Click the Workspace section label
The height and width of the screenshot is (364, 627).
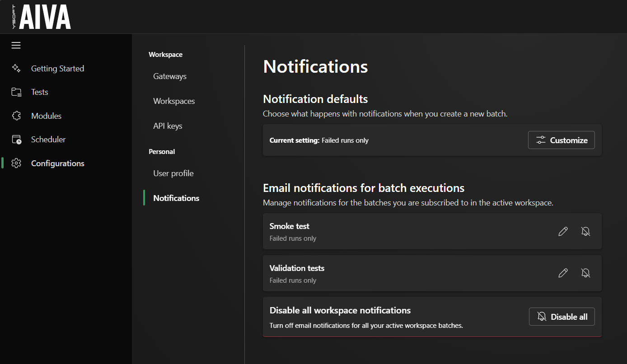pyautogui.click(x=165, y=55)
